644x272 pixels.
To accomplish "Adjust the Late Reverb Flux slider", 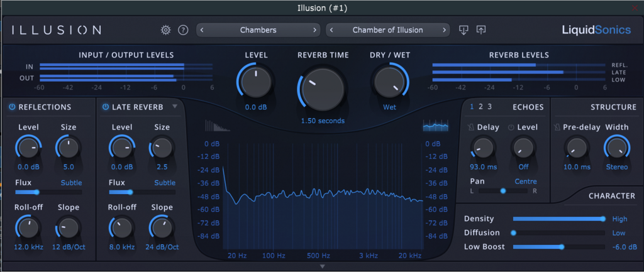I will tap(142, 192).
